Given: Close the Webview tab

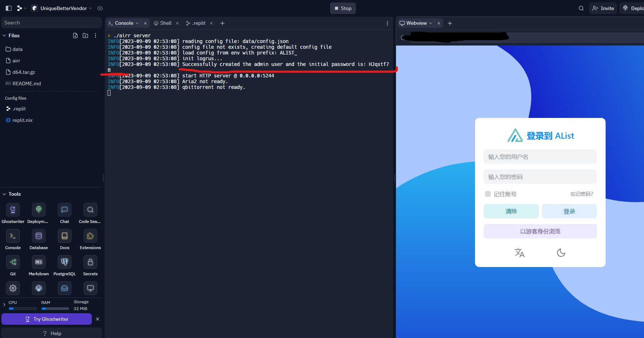Looking at the screenshot, I should [x=439, y=23].
